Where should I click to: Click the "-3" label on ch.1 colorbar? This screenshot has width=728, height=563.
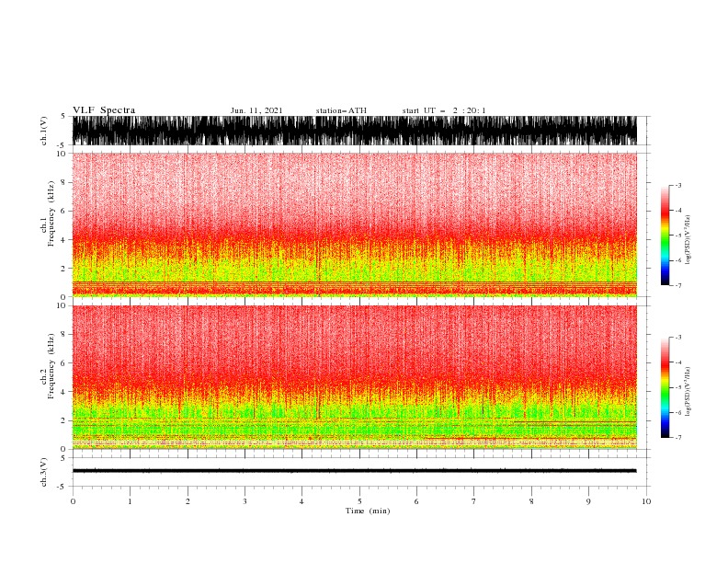[677, 185]
